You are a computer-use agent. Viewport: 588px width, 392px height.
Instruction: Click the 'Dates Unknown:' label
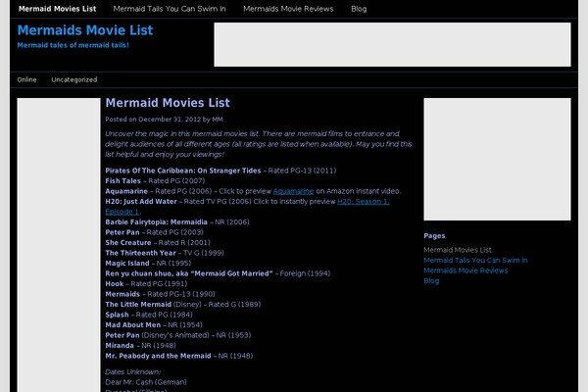point(132,371)
